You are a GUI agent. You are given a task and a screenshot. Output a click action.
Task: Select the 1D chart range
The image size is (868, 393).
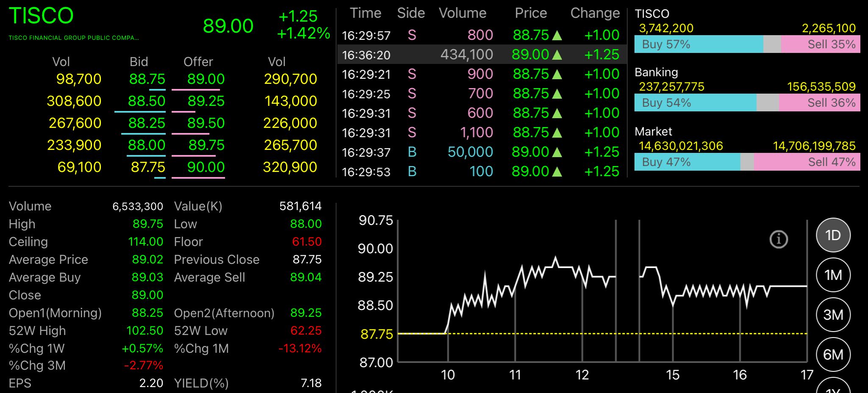833,235
